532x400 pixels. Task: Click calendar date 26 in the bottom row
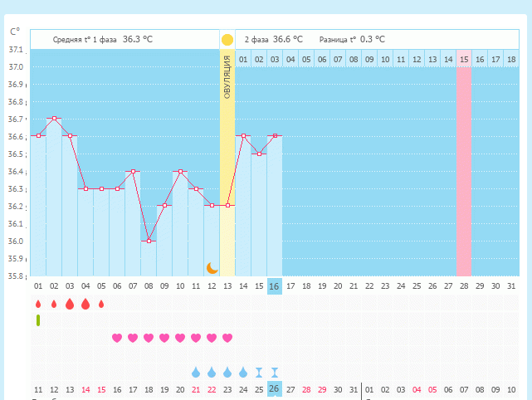pos(275,388)
